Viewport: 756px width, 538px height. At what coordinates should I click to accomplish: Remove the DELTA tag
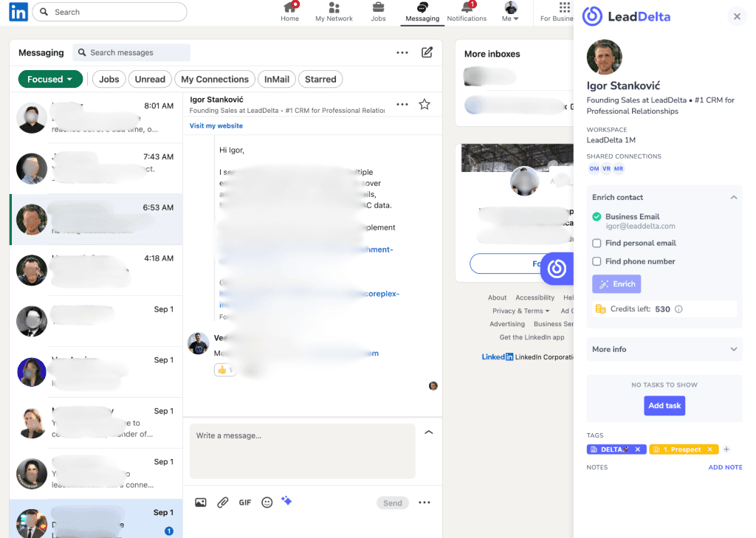pos(637,449)
